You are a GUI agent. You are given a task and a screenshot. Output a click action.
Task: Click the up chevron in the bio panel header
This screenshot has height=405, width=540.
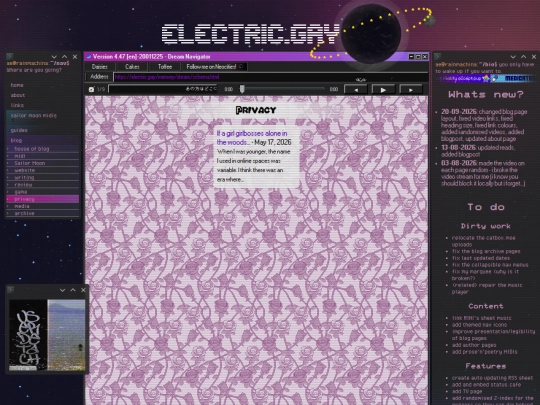[x=523, y=57]
